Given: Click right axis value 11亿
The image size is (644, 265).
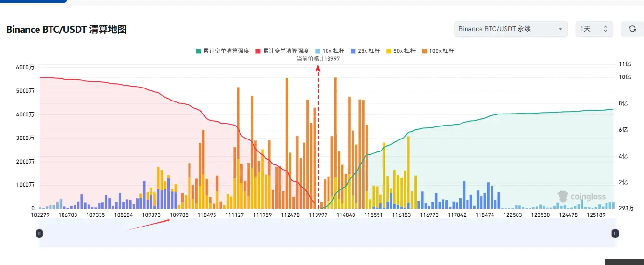Looking at the screenshot, I should (625, 64).
